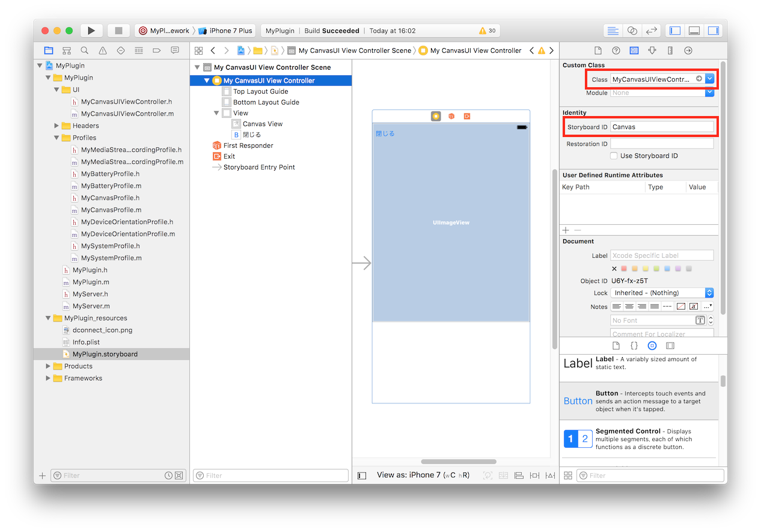The width and height of the screenshot is (761, 532).
Task: Show the Version editor
Action: [651, 31]
